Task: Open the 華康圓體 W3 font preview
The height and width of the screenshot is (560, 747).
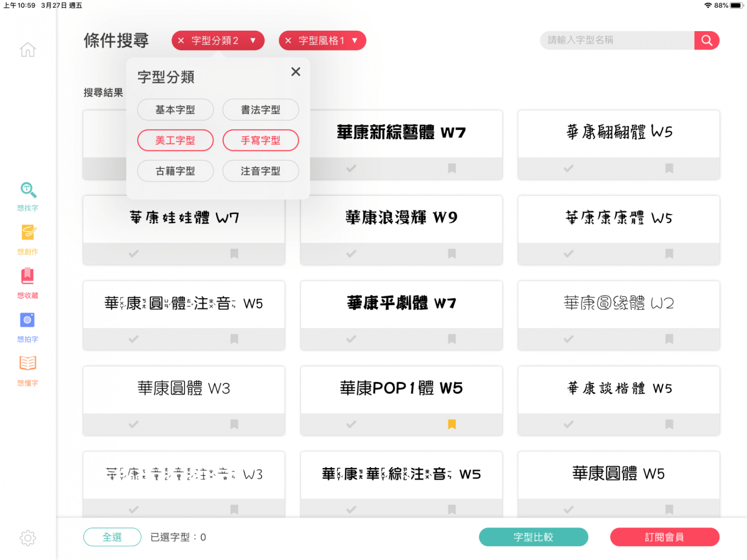Action: [x=184, y=390]
